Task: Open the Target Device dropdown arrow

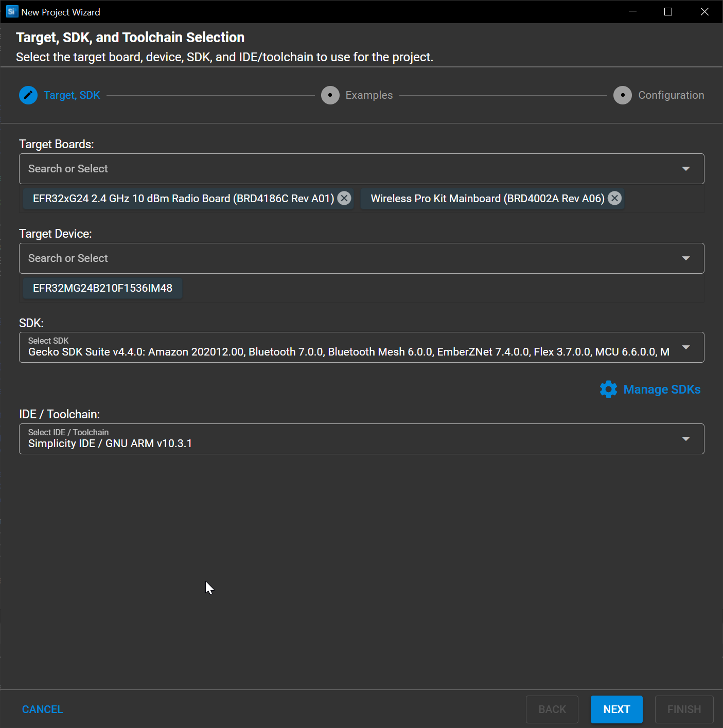Action: click(686, 258)
